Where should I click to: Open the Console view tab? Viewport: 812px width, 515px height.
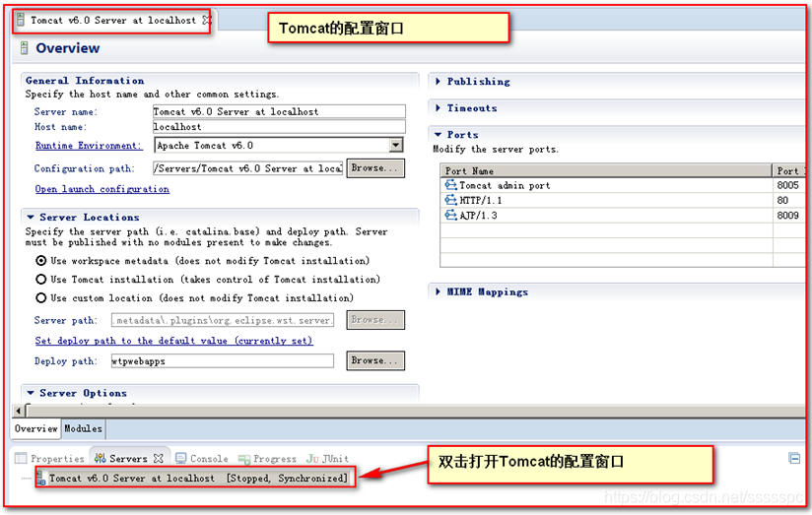tap(202, 459)
